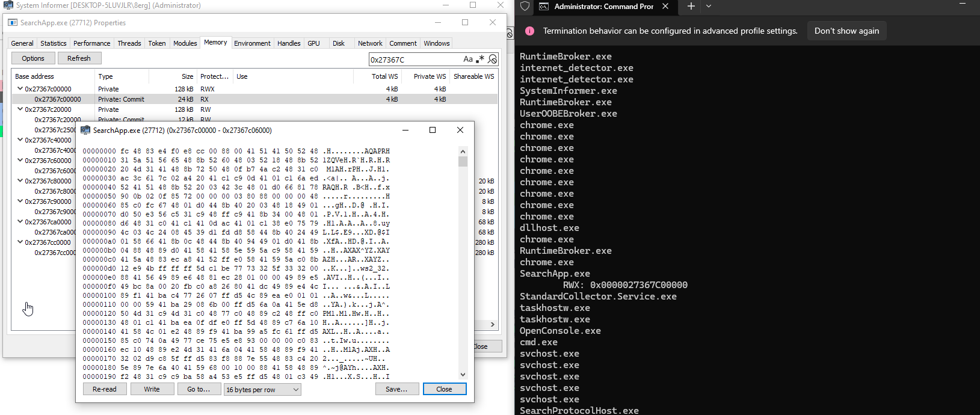
Task: Click the System Informer title bar icon
Action: coord(8,5)
